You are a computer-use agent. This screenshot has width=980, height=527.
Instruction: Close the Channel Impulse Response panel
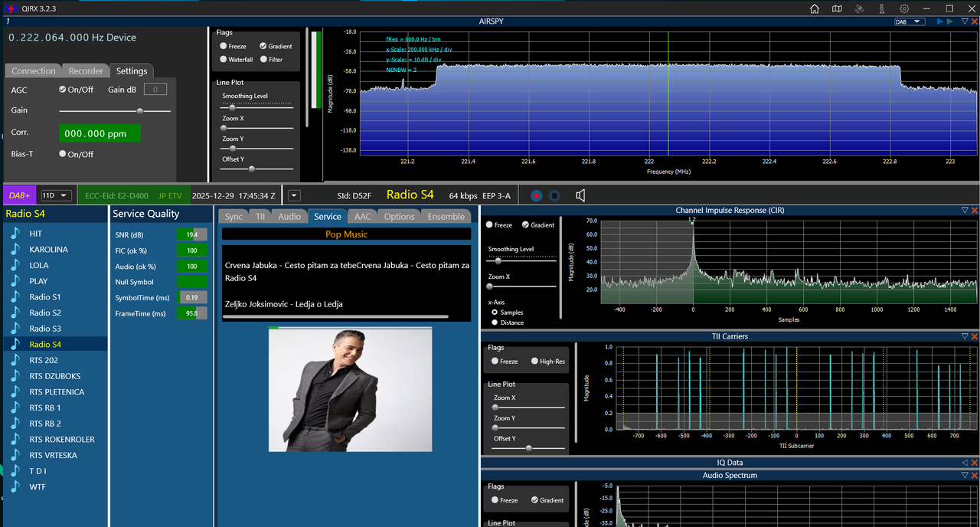pos(975,210)
